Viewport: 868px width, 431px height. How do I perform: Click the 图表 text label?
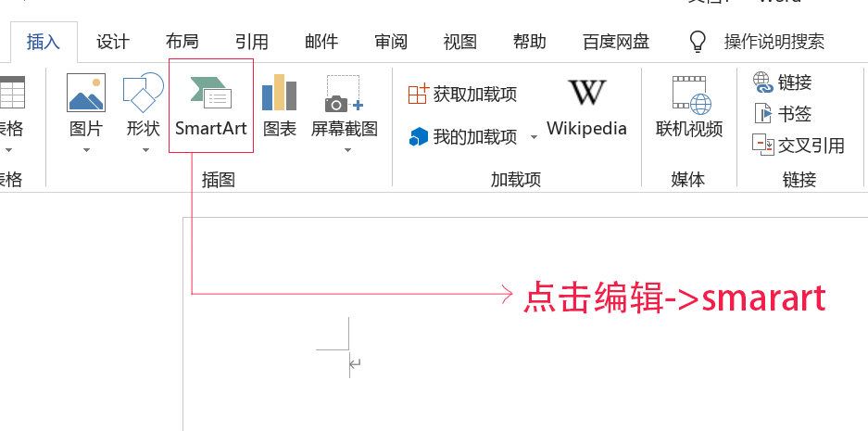pyautogui.click(x=280, y=129)
